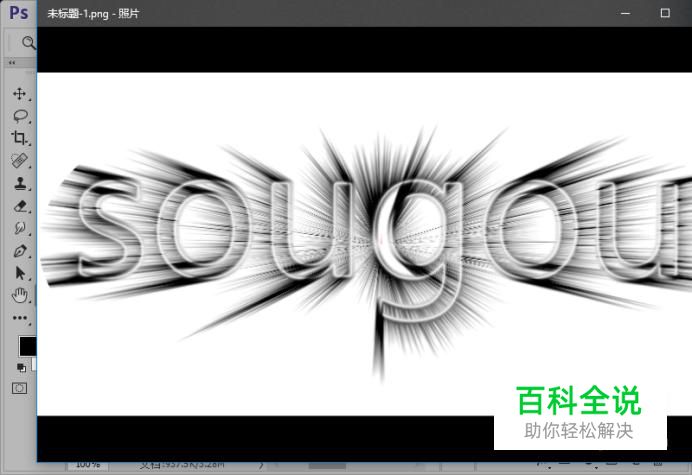Reset to default foreground and background colors
This screenshot has height=475, width=692.
point(21,367)
